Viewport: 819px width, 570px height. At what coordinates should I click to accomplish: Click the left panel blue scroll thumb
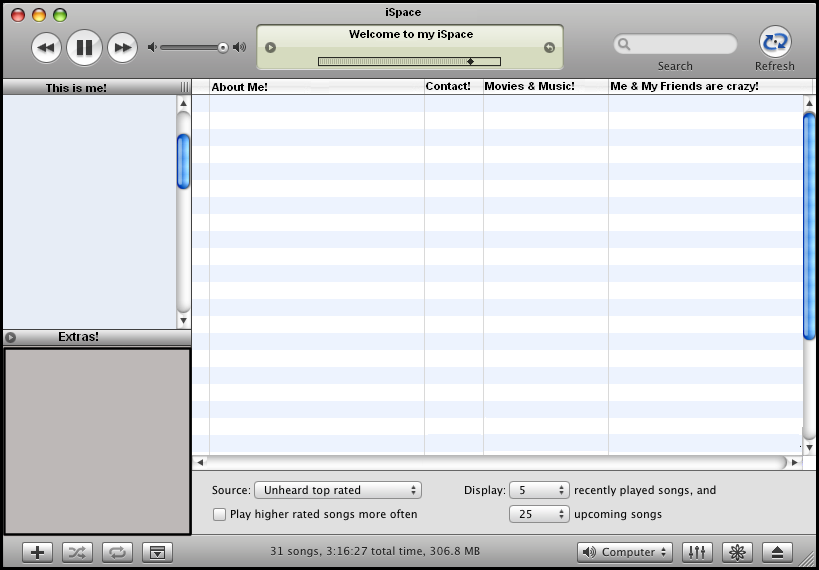pyautogui.click(x=183, y=161)
